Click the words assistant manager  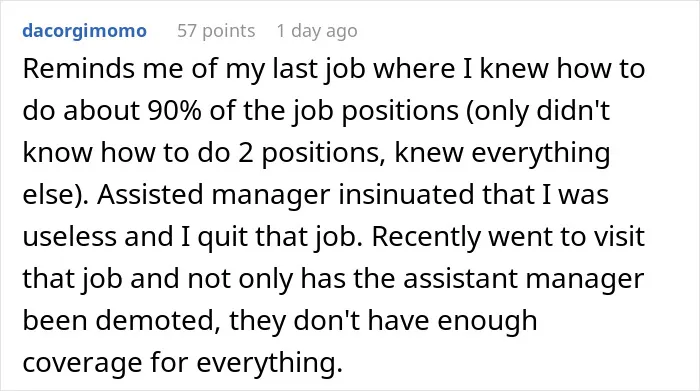coord(523,279)
